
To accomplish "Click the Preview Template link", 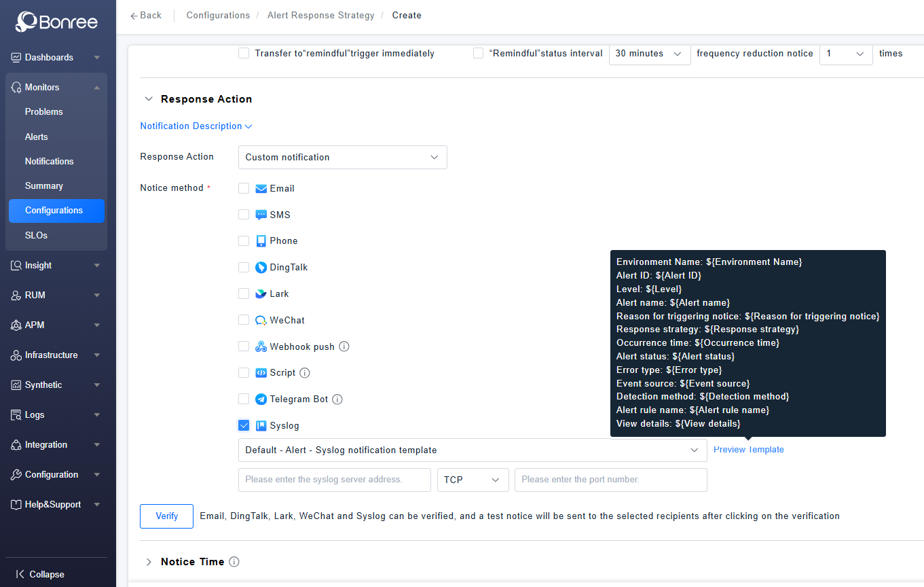I will point(748,450).
